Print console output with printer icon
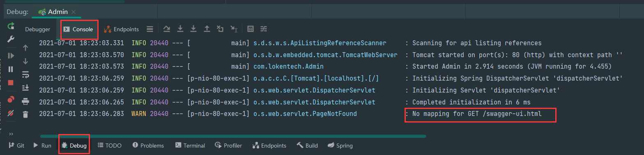 click(25, 101)
